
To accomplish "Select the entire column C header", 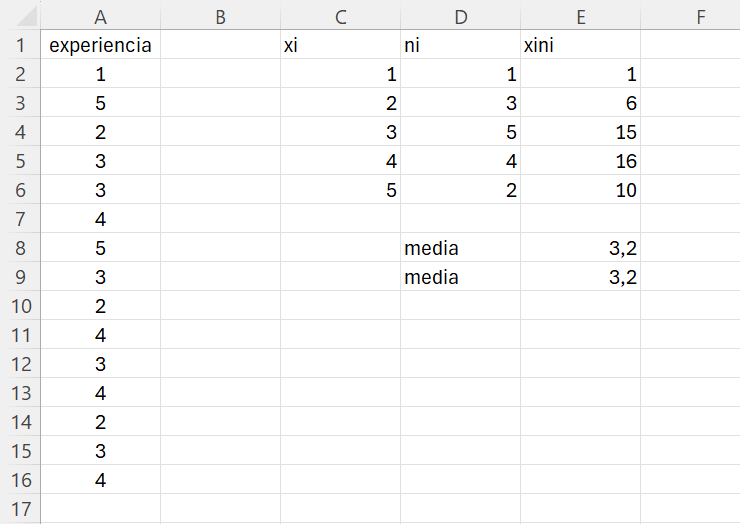I will [340, 15].
